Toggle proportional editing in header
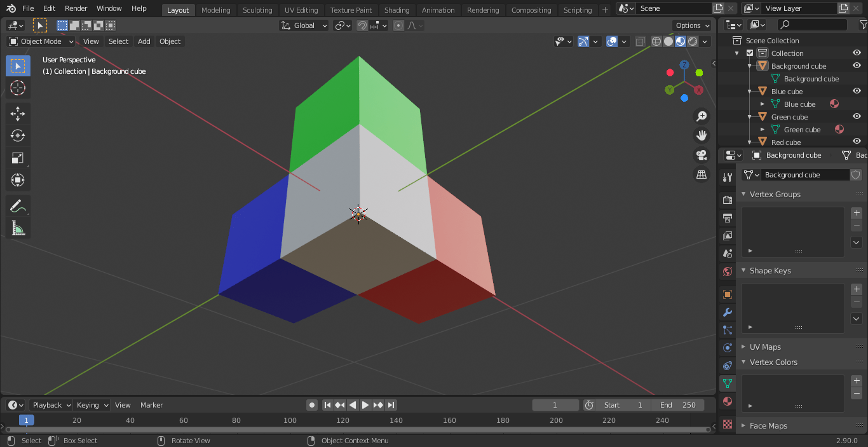The image size is (868, 447). [x=398, y=25]
